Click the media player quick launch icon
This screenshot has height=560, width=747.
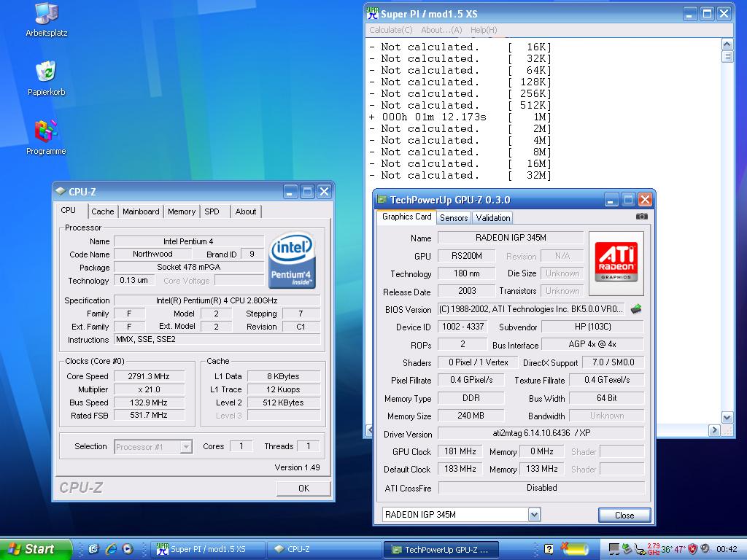[x=128, y=549]
